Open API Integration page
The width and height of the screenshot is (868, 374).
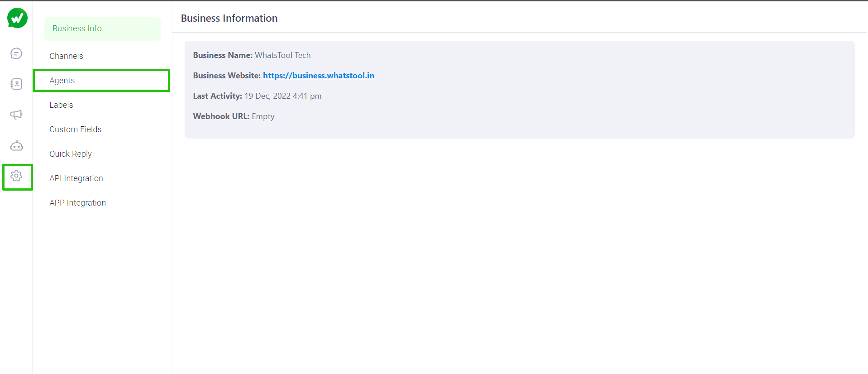(76, 178)
